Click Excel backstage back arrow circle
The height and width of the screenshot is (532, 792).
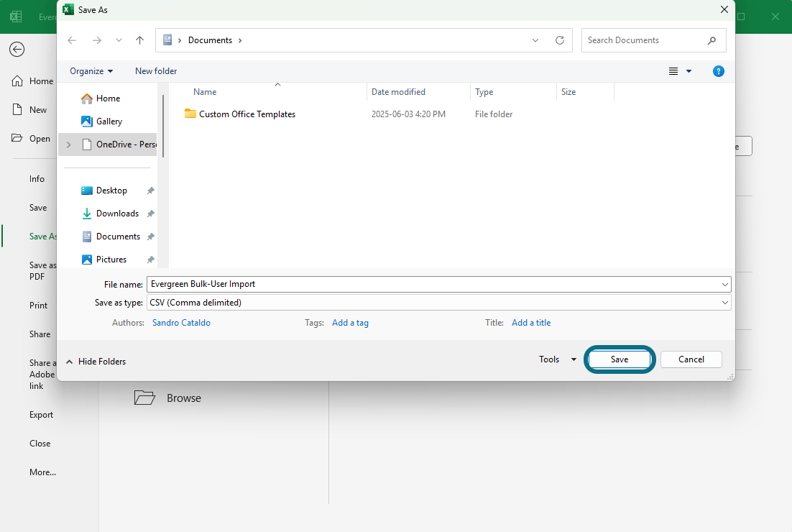(x=17, y=49)
